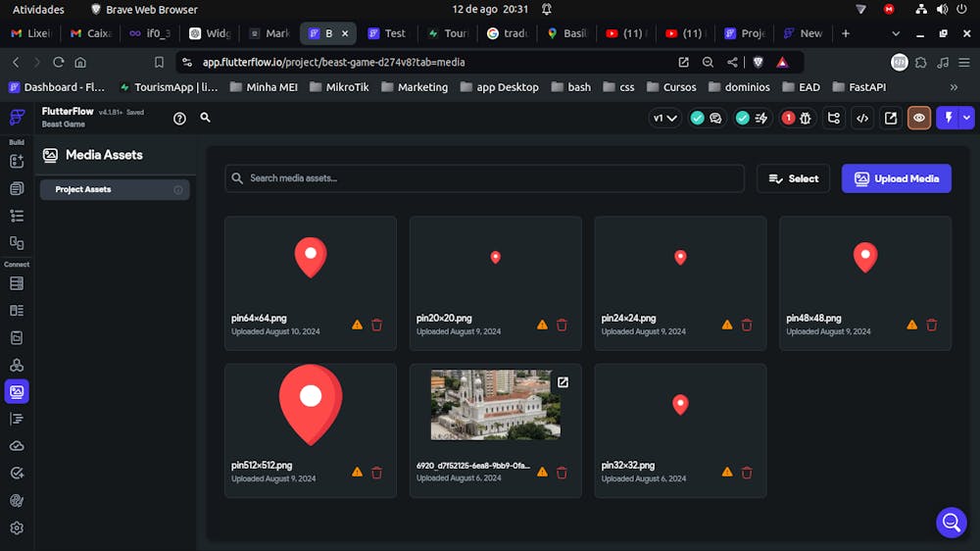Expand the v1 version dropdown
The width and height of the screenshot is (980, 551).
(665, 118)
